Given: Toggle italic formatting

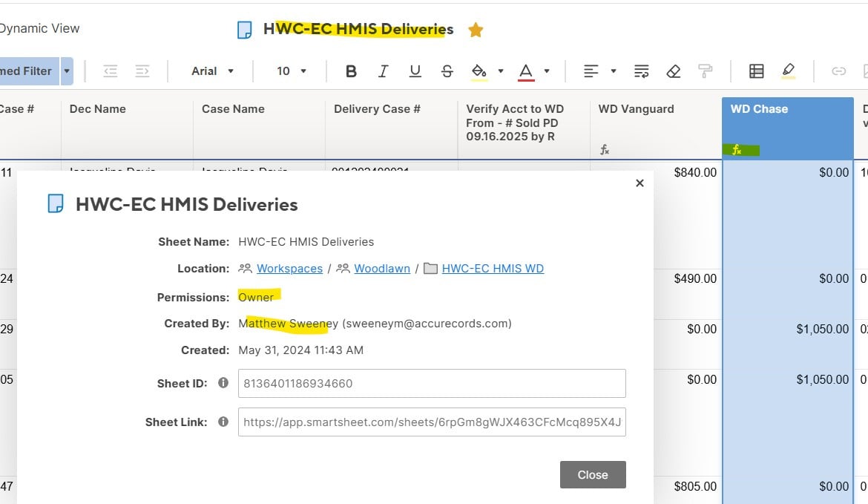Looking at the screenshot, I should tap(383, 71).
